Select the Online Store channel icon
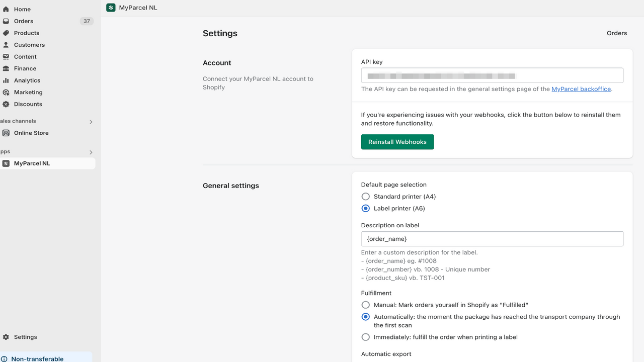This screenshot has height=362, width=644. coord(6,133)
